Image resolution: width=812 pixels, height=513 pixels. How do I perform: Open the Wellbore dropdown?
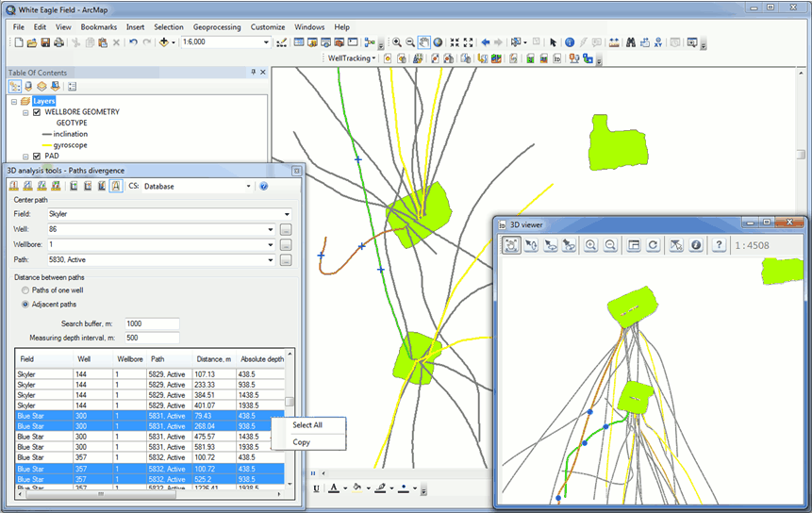click(271, 245)
